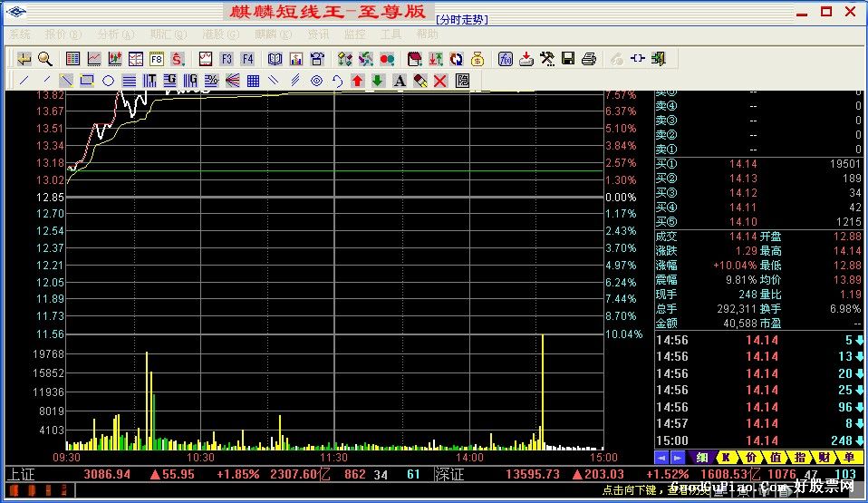Switch to the 财 finance tab
868x503 pixels.
pos(825,458)
